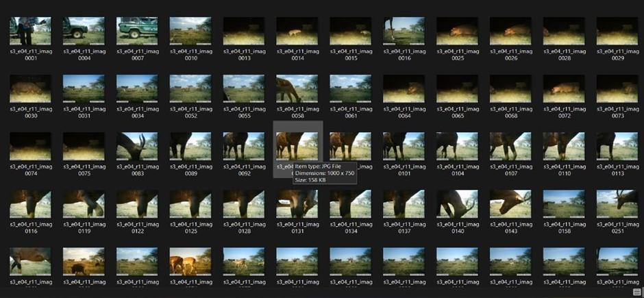This screenshot has width=644, height=298.
Task: Select image 0016 thumbnail showing animal legs
Action: (404, 31)
